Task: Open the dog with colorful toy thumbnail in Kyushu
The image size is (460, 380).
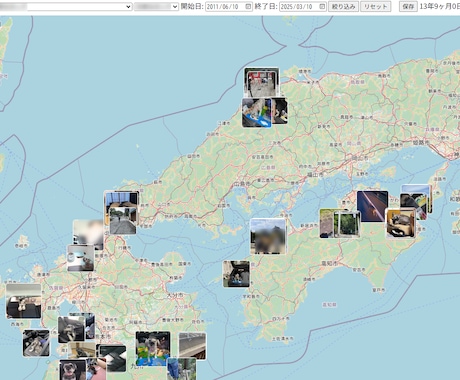Action: [x=153, y=348]
